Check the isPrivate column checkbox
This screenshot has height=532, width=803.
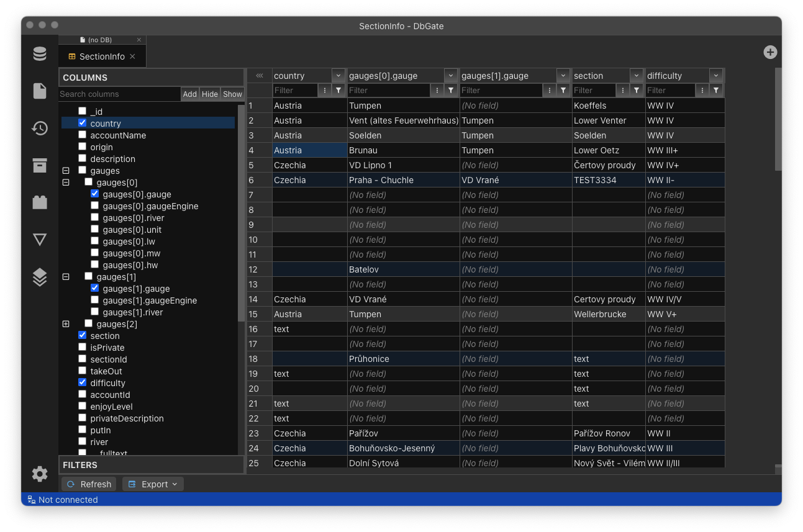tap(82, 347)
